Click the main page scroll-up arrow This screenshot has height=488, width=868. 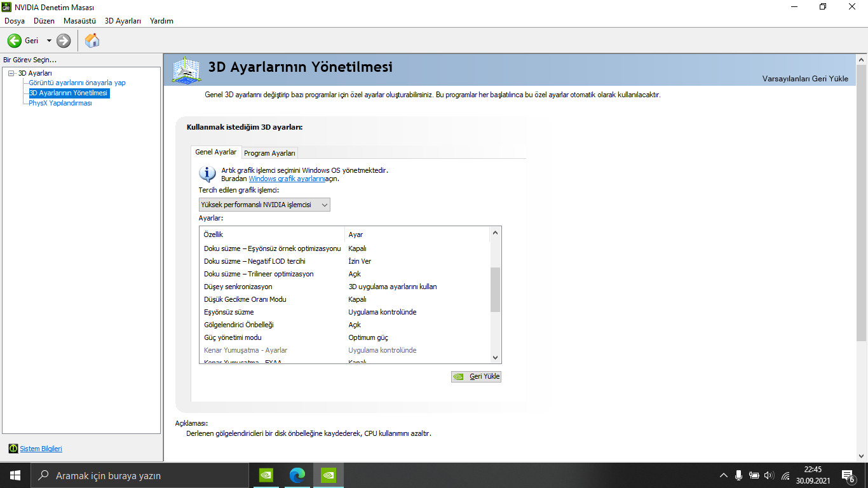click(x=862, y=59)
